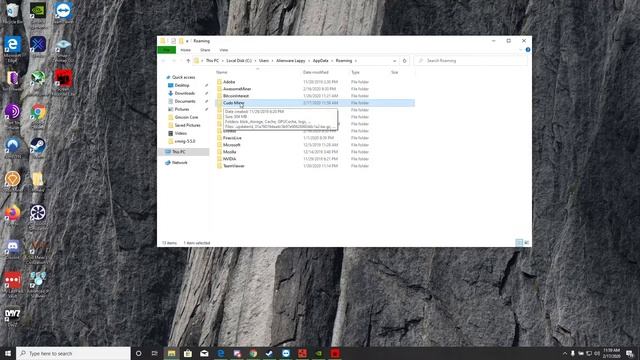Image resolution: width=640 pixels, height=360 pixels.
Task: Open Cortana circle on taskbar
Action: click(x=138, y=353)
